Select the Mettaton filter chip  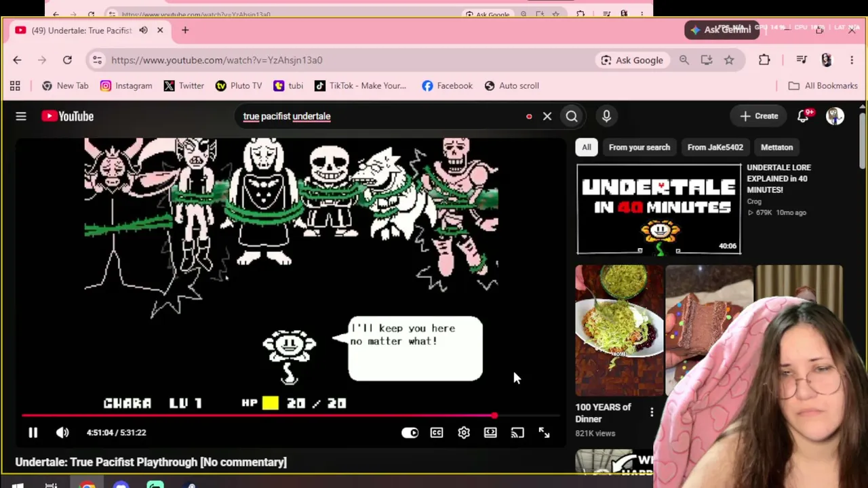[776, 147]
